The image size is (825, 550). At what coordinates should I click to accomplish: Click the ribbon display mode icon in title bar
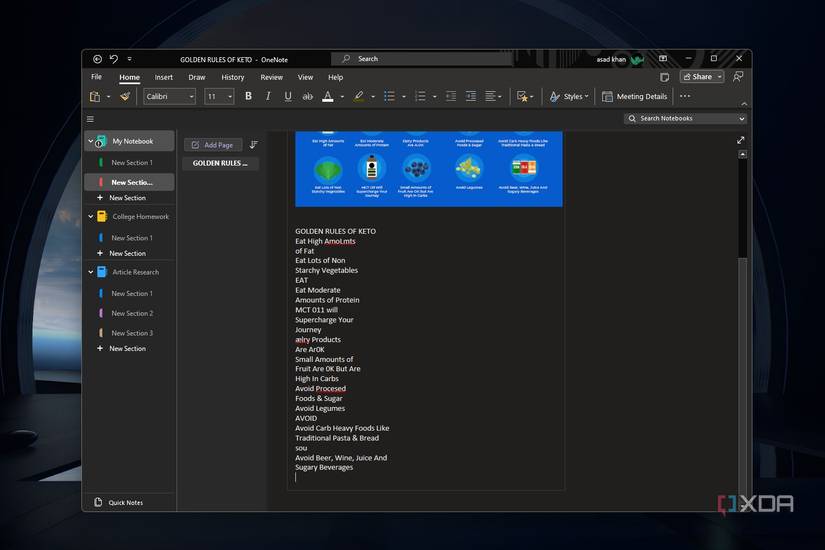(663, 58)
